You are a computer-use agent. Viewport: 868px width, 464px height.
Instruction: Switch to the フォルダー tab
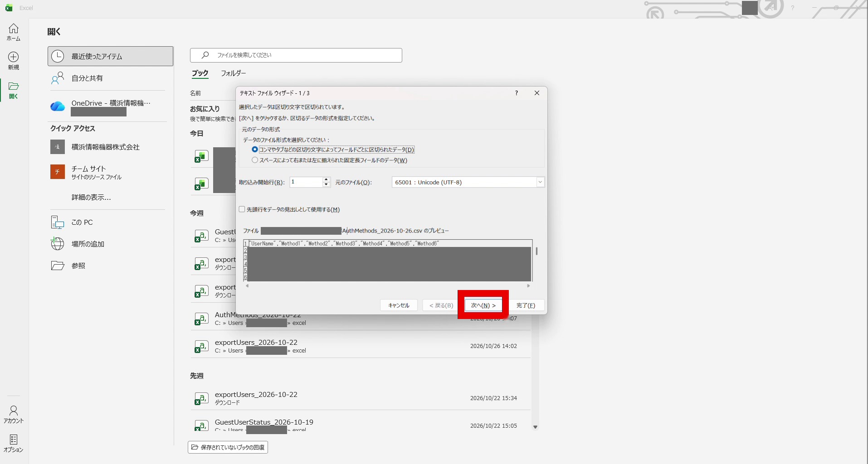[x=234, y=73]
